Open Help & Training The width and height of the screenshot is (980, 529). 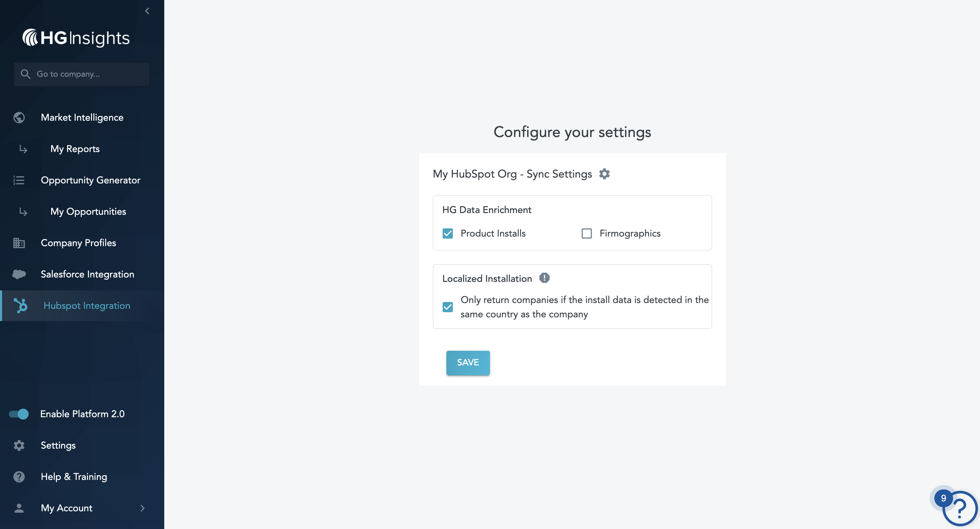pyautogui.click(x=74, y=477)
